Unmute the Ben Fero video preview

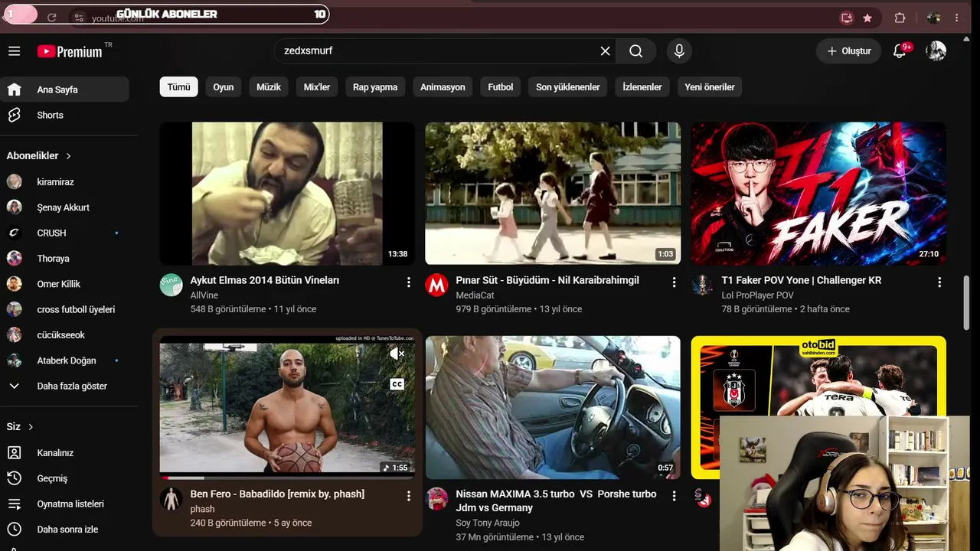[x=397, y=354]
